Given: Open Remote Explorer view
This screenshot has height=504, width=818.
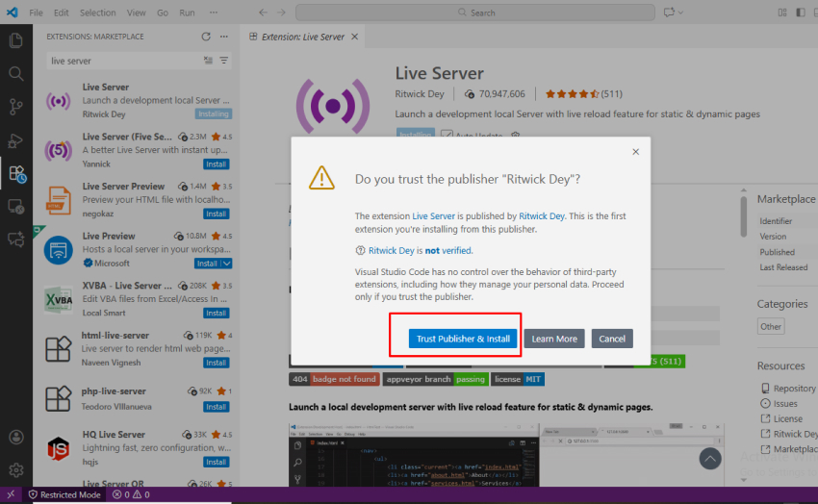Looking at the screenshot, I should tap(15, 207).
